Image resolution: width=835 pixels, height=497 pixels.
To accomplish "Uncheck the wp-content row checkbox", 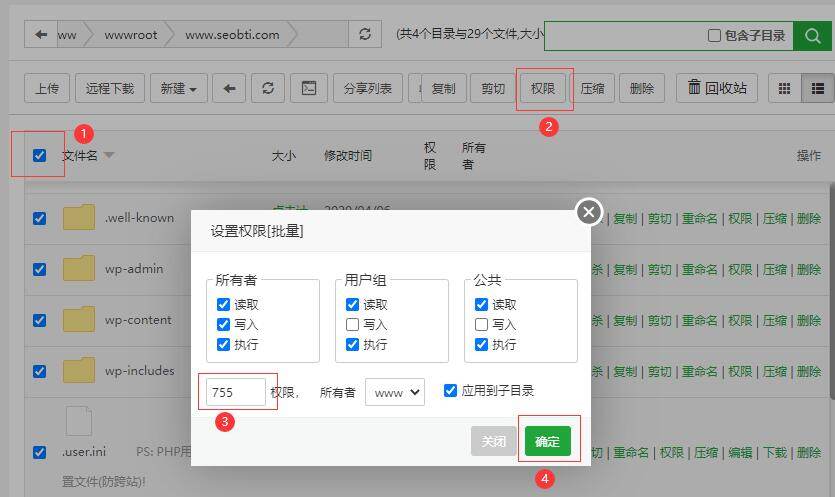I will pos(39,320).
